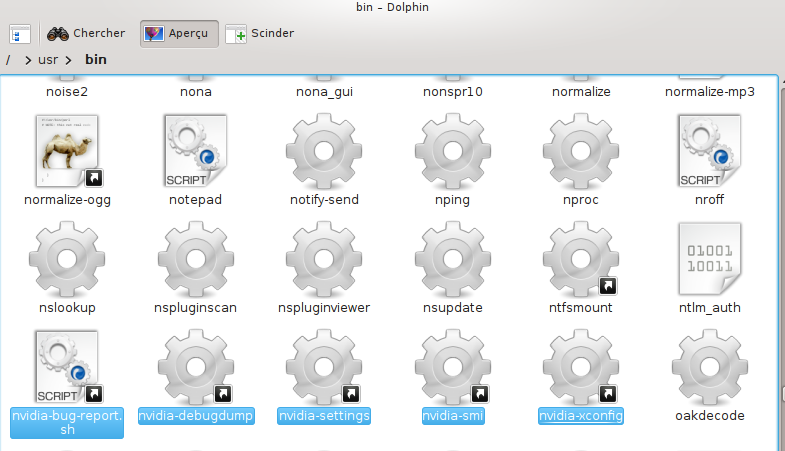Click the highlighted nvidia-bug-report.sh label
785x451 pixels.
pyautogui.click(x=67, y=423)
